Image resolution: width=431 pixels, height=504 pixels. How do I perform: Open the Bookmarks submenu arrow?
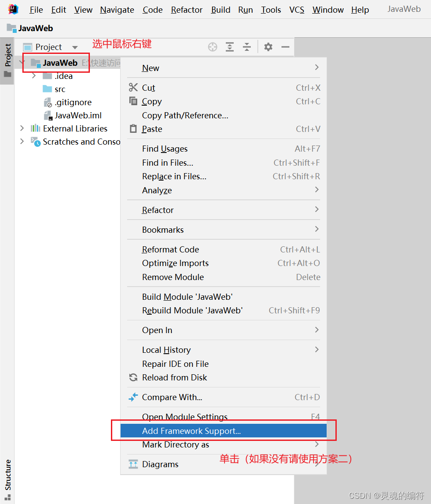[317, 229]
